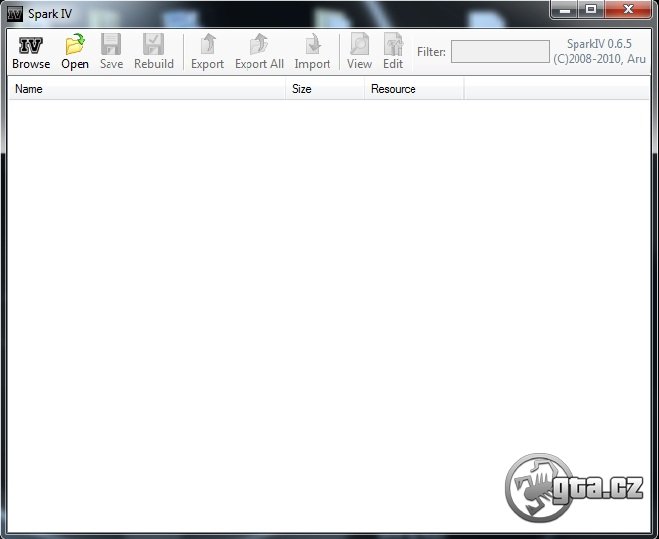Open the Spark IV title bar icon menu
This screenshot has width=659, height=539.
[15, 13]
